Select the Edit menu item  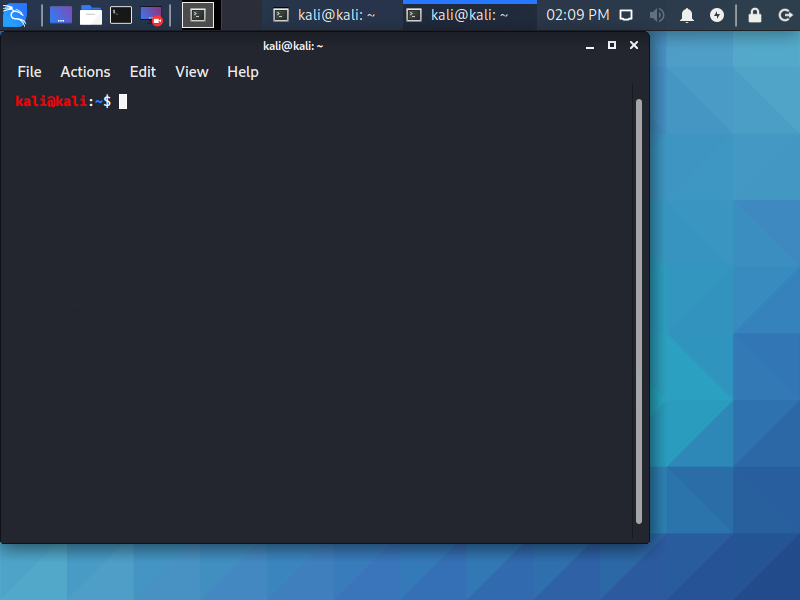[x=143, y=72]
